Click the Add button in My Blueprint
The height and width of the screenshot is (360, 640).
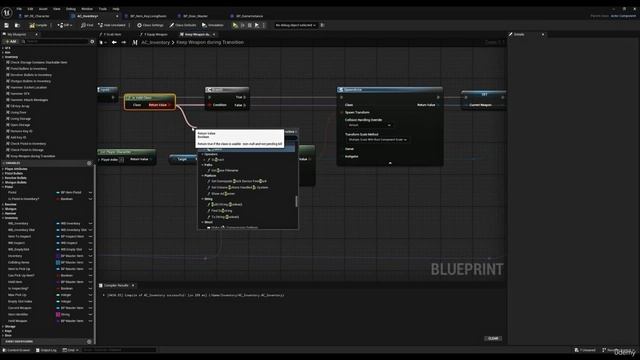click(x=11, y=42)
